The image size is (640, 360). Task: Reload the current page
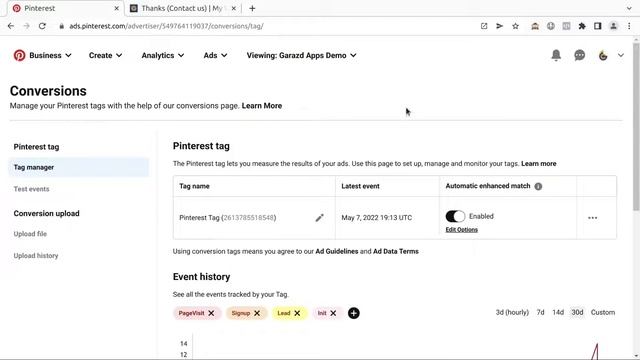coord(42,26)
